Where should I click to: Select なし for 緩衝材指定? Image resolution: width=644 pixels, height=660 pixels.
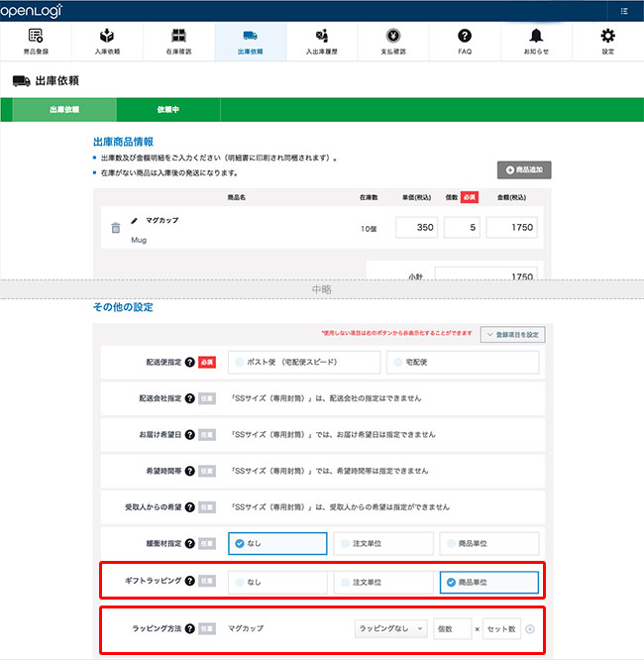(x=277, y=543)
